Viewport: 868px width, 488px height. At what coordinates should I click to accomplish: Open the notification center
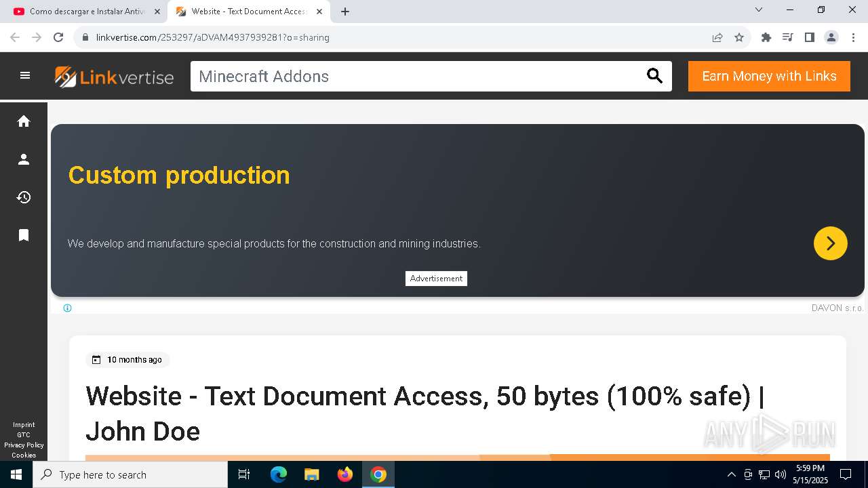pyautogui.click(x=846, y=474)
